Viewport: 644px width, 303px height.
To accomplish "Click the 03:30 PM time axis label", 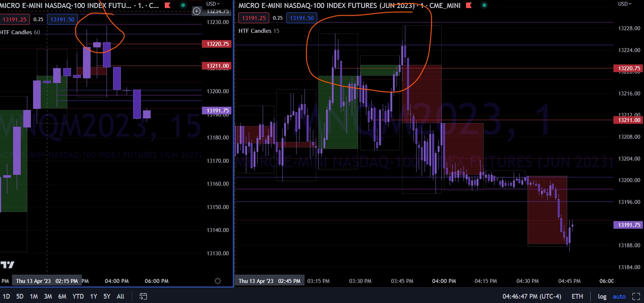I will coord(360,281).
